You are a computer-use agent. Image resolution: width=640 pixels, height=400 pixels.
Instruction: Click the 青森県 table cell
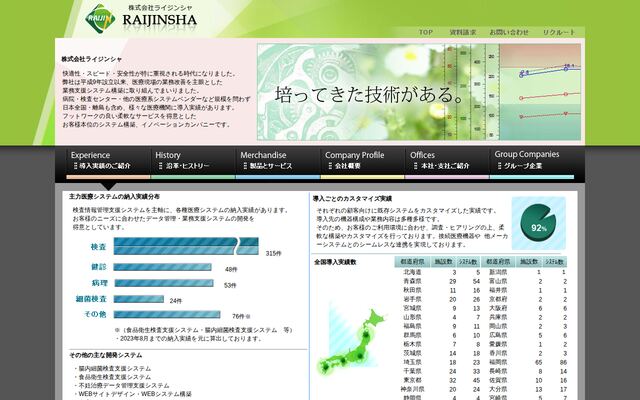point(412,281)
